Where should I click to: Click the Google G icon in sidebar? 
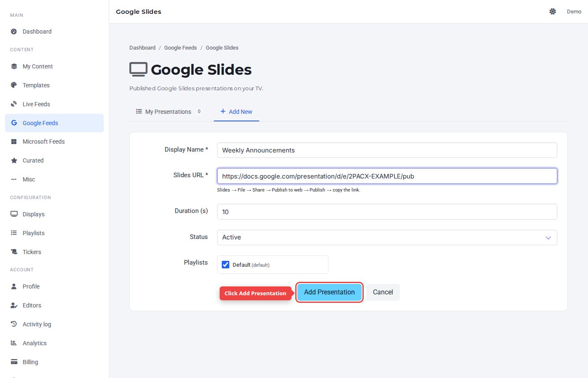click(x=14, y=123)
